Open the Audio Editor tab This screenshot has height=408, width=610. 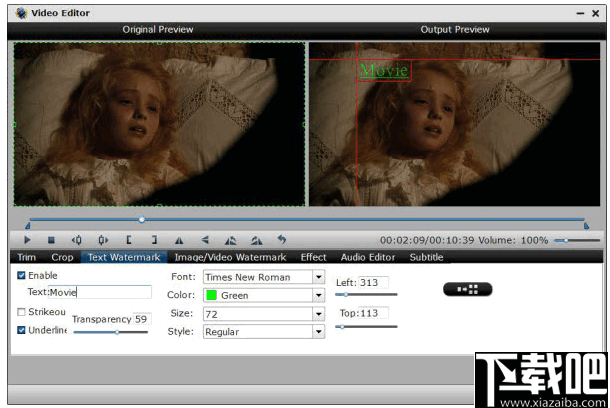tap(368, 257)
